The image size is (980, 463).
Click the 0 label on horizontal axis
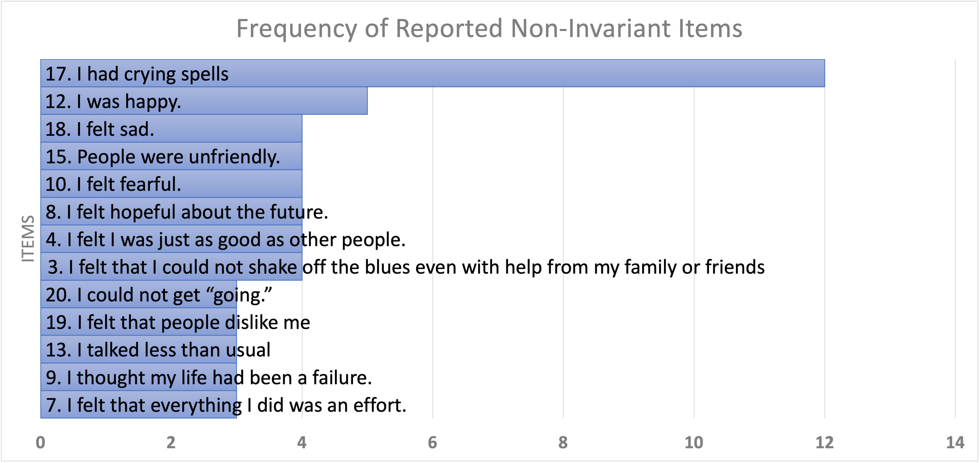[40, 442]
